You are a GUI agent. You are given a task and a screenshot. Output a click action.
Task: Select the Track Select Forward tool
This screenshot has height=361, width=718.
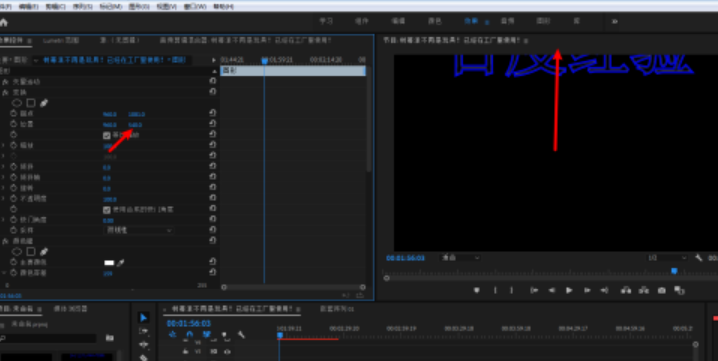143,331
